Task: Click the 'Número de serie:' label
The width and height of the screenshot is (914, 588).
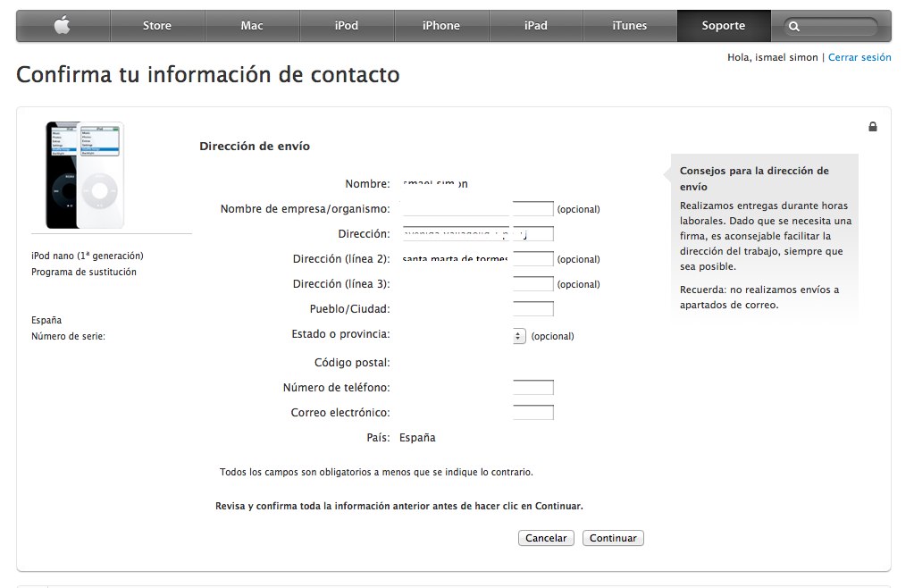Action: [x=68, y=336]
